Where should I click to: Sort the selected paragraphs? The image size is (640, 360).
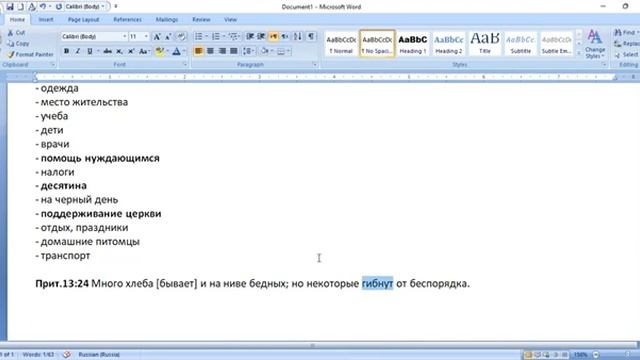[298, 37]
